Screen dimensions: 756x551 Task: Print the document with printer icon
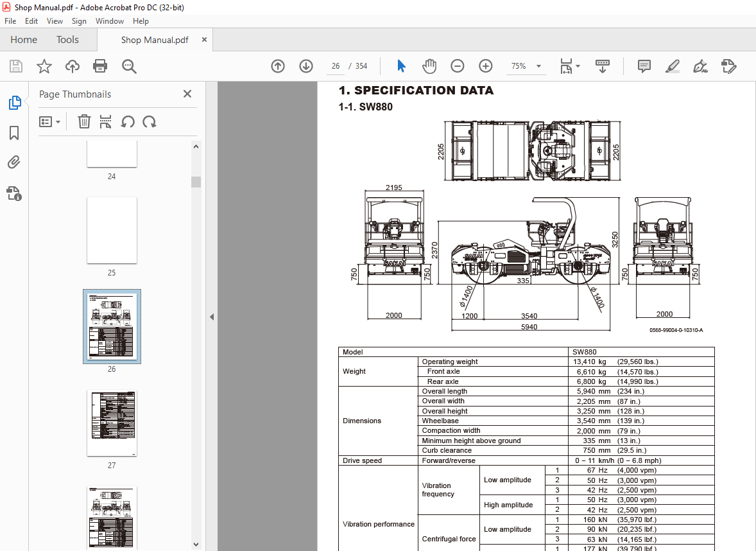pyautogui.click(x=100, y=66)
